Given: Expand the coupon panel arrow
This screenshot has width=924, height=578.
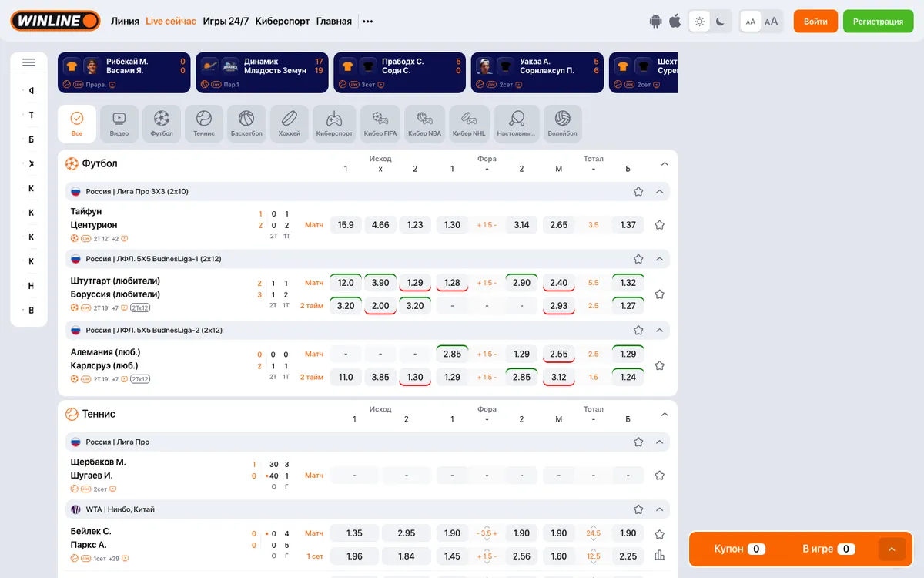Looking at the screenshot, I should pos(892,549).
